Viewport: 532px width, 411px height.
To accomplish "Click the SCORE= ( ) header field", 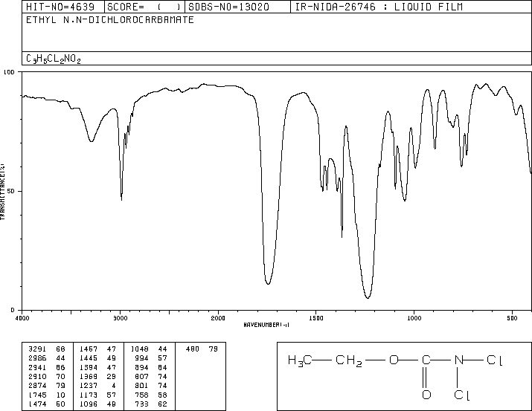I will [144, 7].
